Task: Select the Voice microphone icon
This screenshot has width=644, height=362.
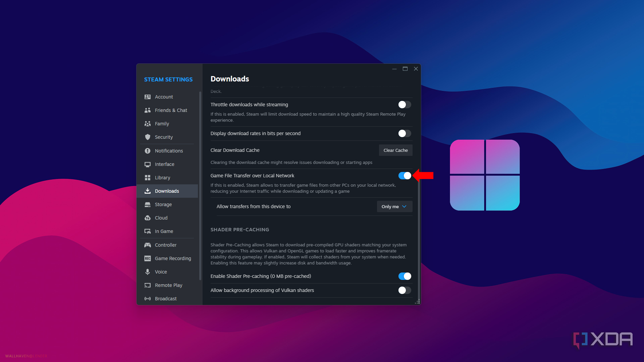Action: 148,271
